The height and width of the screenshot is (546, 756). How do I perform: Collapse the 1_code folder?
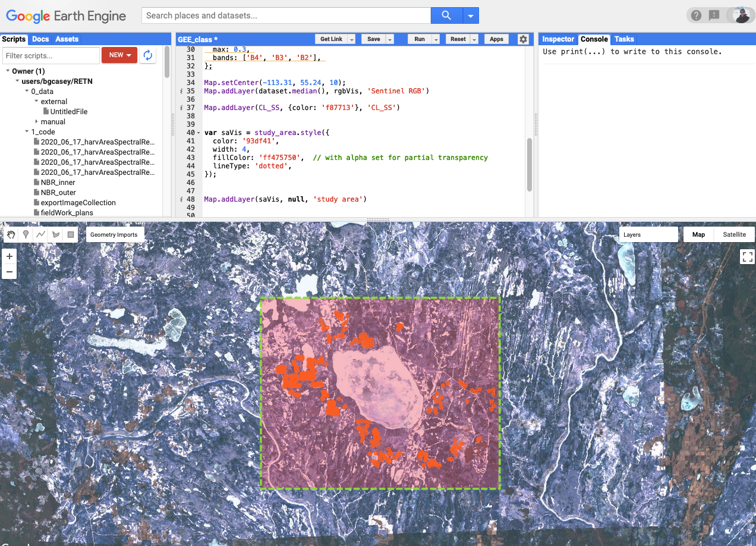pyautogui.click(x=27, y=132)
